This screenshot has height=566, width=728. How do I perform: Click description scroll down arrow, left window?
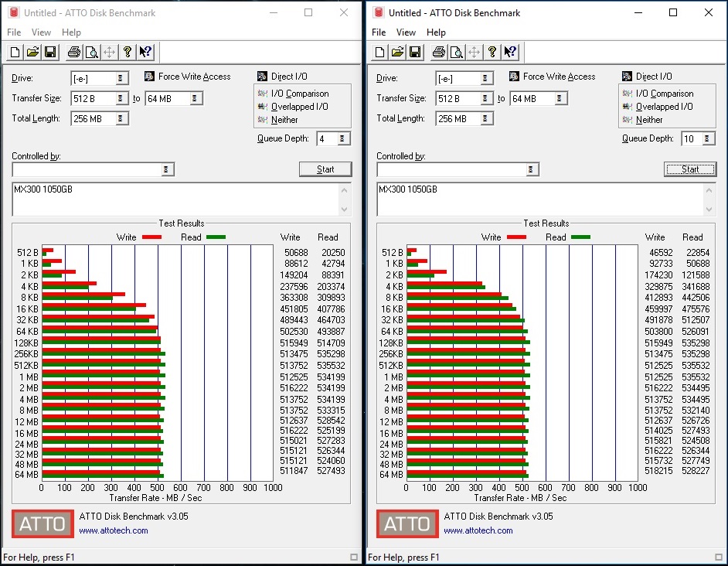[x=345, y=210]
